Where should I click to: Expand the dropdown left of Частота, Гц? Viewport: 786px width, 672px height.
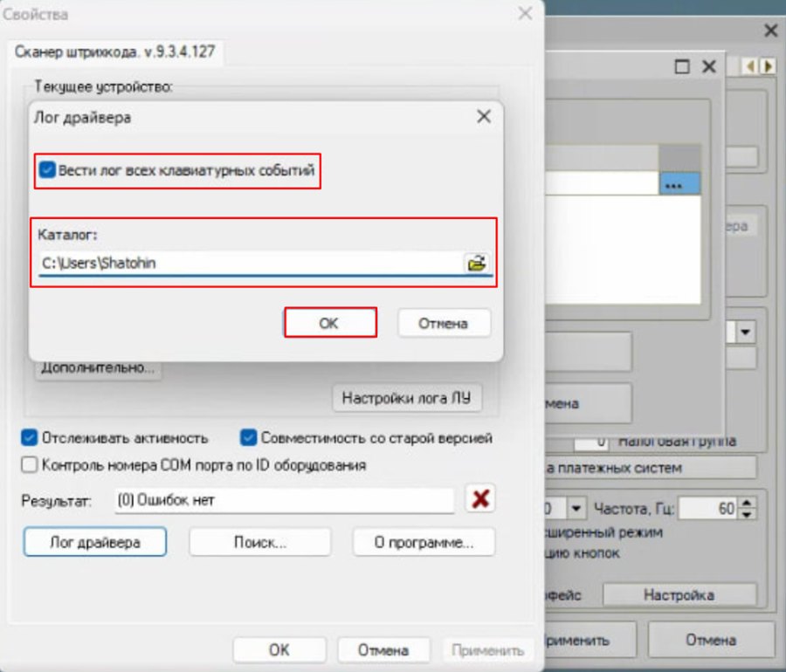coord(576,509)
